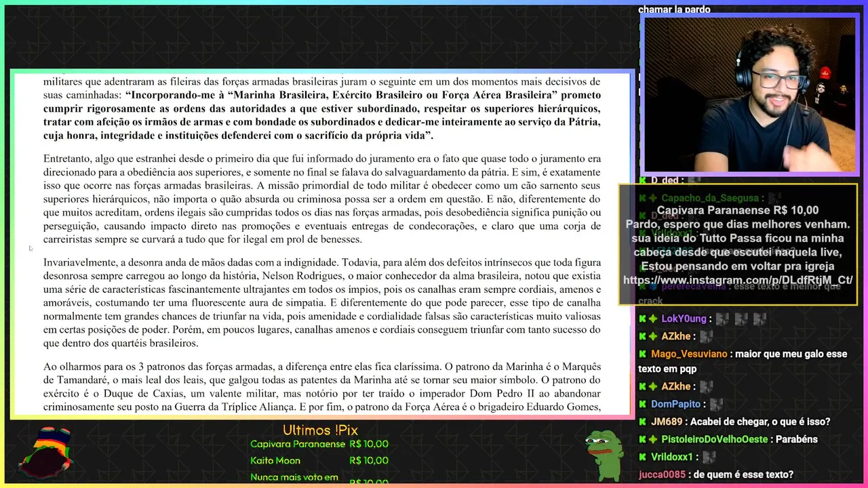The height and width of the screenshot is (488, 868).
Task: Click the K badge beside Vrildoxx1 at bottom
Action: point(642,457)
